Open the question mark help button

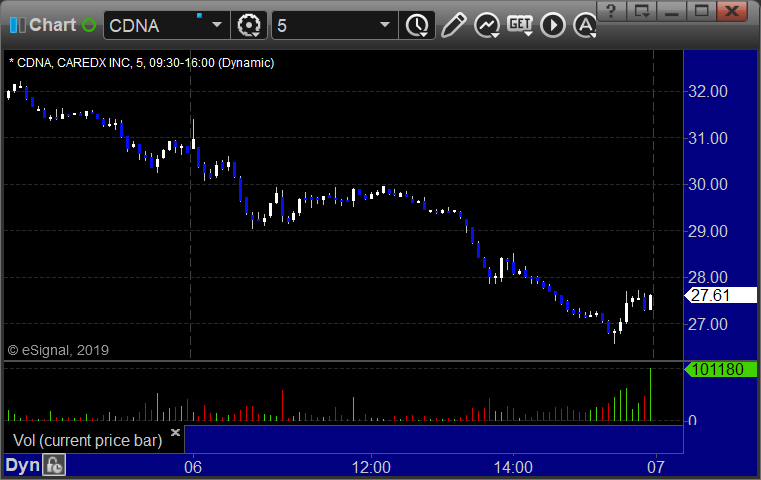point(612,10)
